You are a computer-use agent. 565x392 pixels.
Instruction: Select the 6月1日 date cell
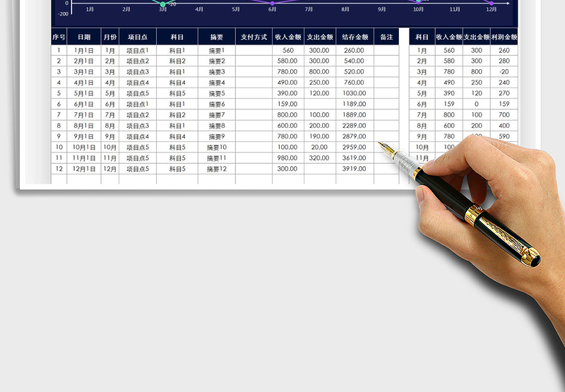[x=84, y=105]
